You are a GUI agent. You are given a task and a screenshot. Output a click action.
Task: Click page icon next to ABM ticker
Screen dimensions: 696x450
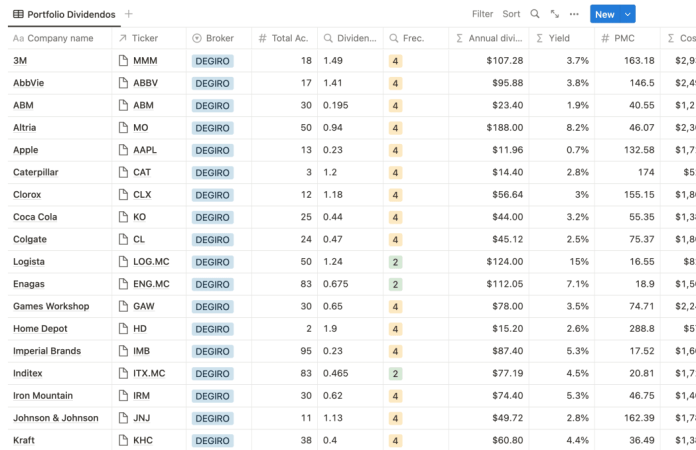(x=123, y=105)
